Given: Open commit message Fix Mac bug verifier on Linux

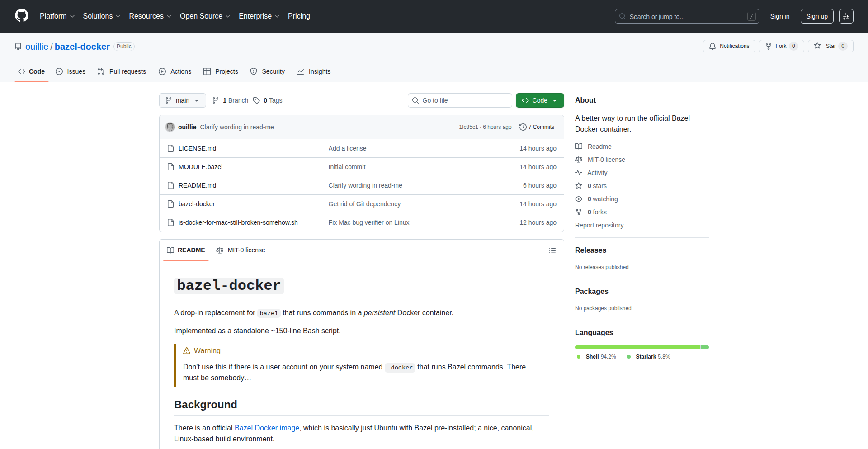Looking at the screenshot, I should coord(369,222).
